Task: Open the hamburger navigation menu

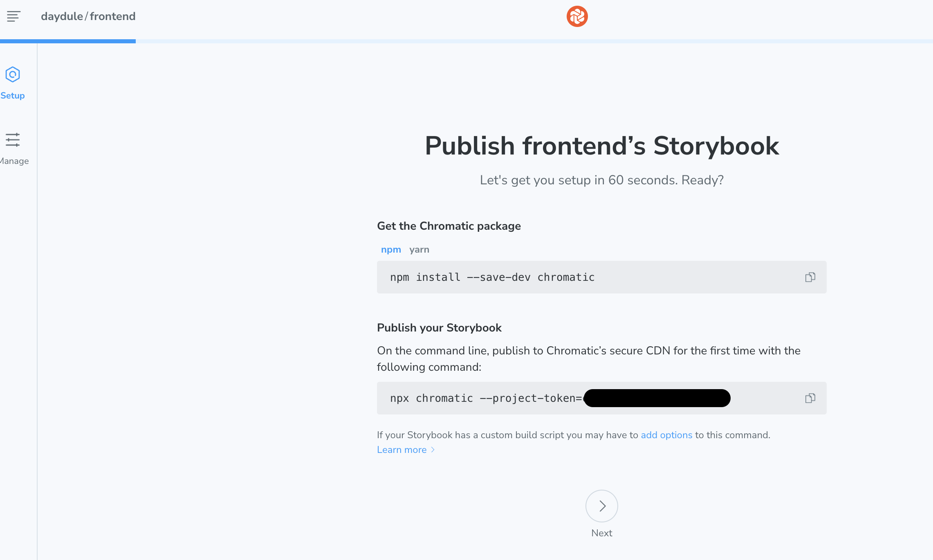Action: pyautogui.click(x=13, y=16)
